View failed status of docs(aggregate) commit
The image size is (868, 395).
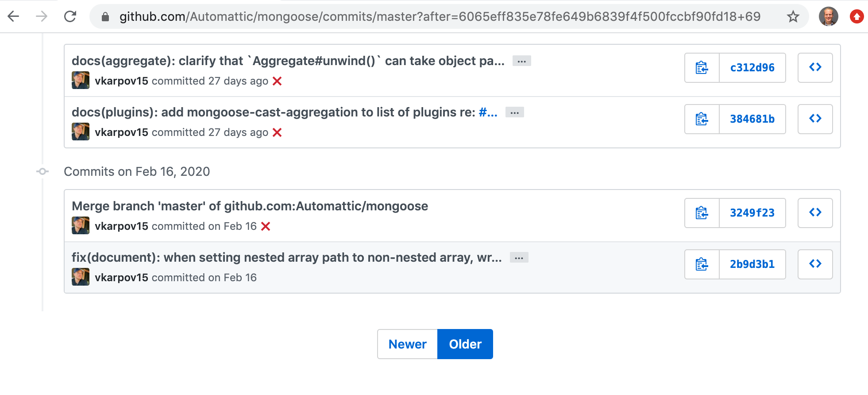[277, 81]
